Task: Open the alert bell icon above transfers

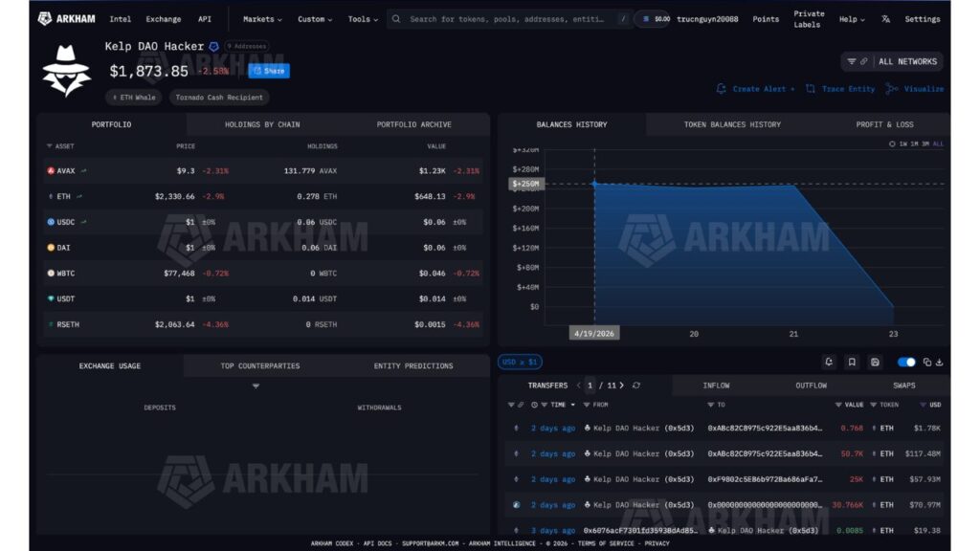Action: 828,362
